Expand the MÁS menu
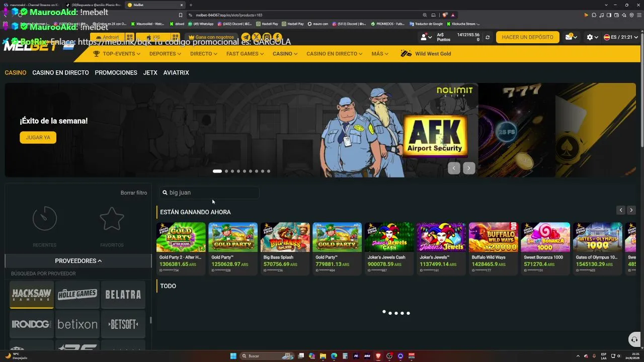Screen dimensions: 644x362 [x=380, y=54]
